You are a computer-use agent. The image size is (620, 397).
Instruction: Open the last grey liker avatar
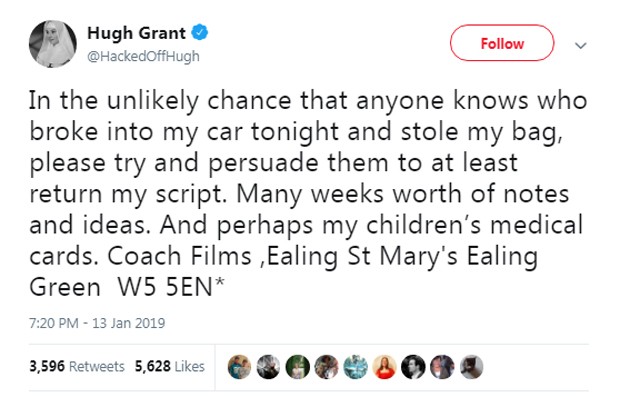pyautogui.click(x=471, y=367)
